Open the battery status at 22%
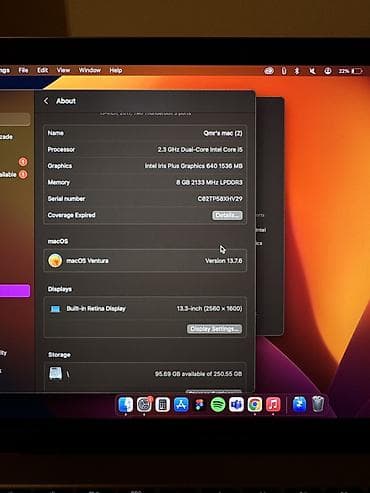The width and height of the screenshot is (370, 493). pyautogui.click(x=350, y=71)
